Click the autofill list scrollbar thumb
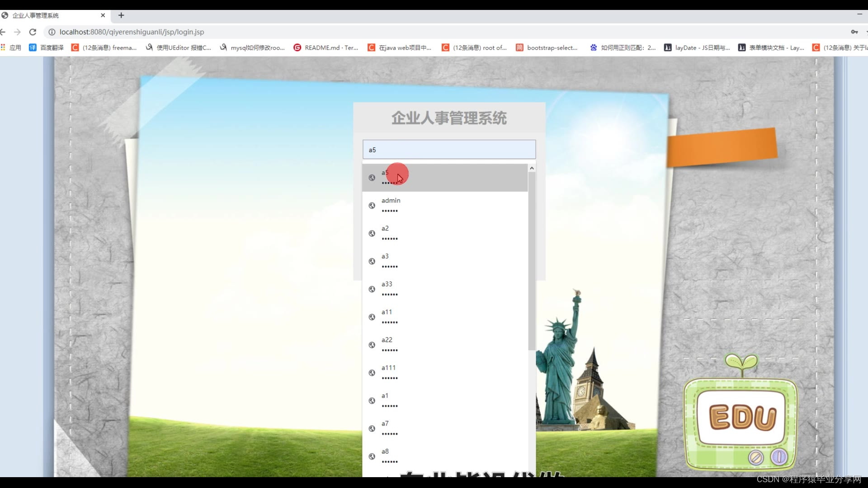Image resolution: width=868 pixels, height=488 pixels. (x=532, y=262)
